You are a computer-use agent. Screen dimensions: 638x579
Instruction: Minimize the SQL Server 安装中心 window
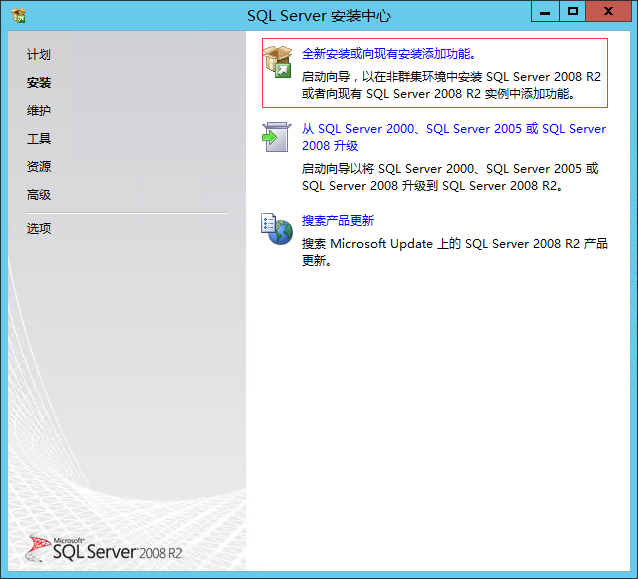click(x=545, y=12)
